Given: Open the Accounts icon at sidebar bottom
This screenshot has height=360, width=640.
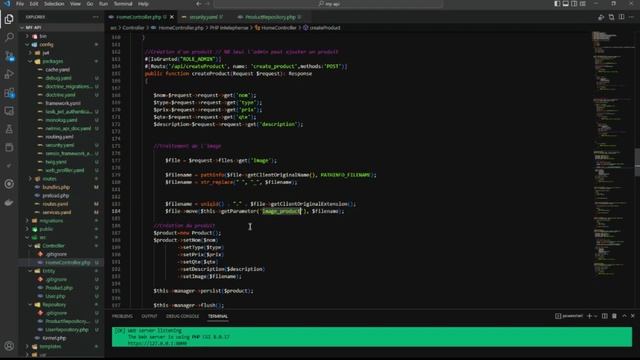Looking at the screenshot, I should (x=9, y=346).
